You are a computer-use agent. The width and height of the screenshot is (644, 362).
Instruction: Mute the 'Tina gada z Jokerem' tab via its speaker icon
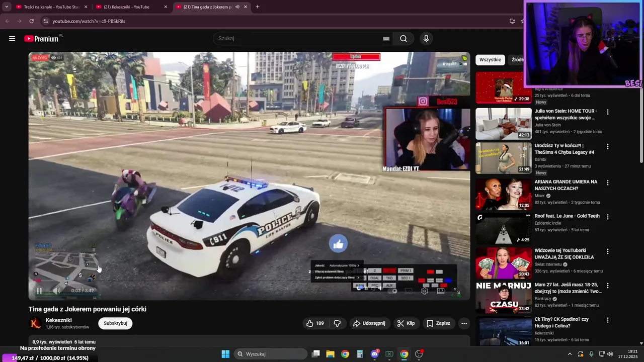click(237, 7)
